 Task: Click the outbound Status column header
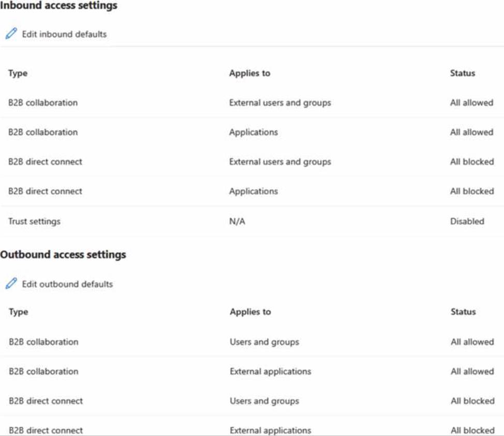(x=463, y=312)
